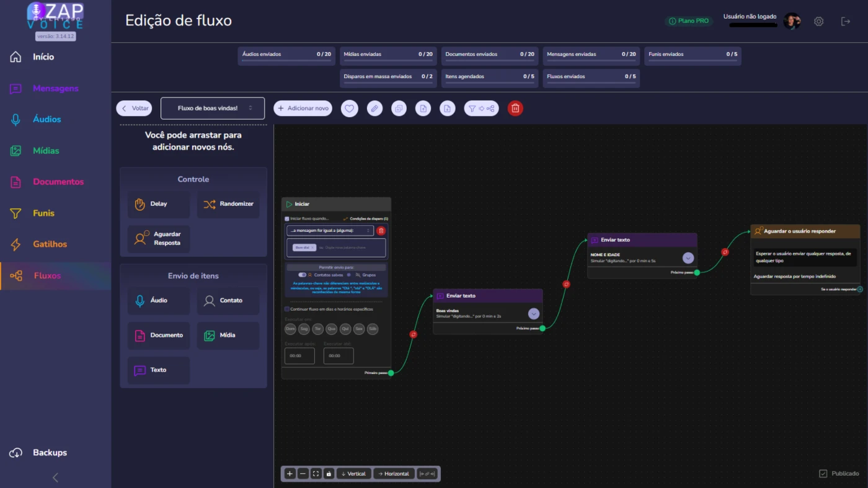Open settings with the gear icon

pos(818,22)
